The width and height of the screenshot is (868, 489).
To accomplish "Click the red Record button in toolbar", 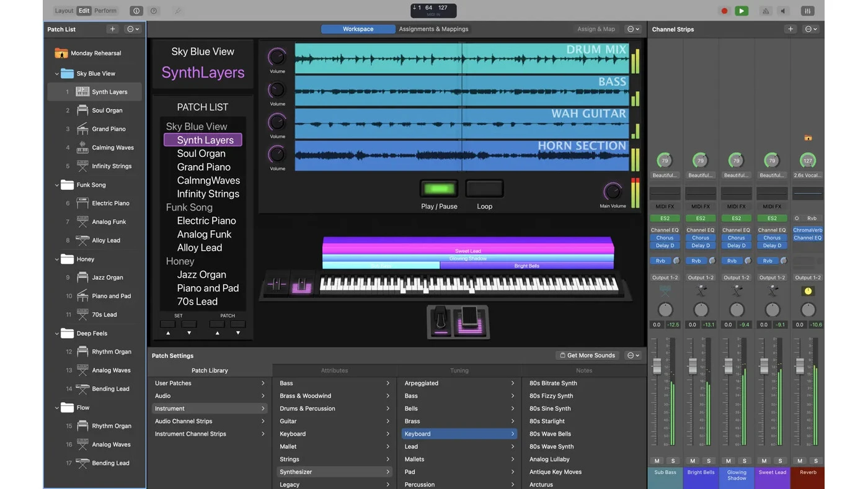I will [724, 11].
